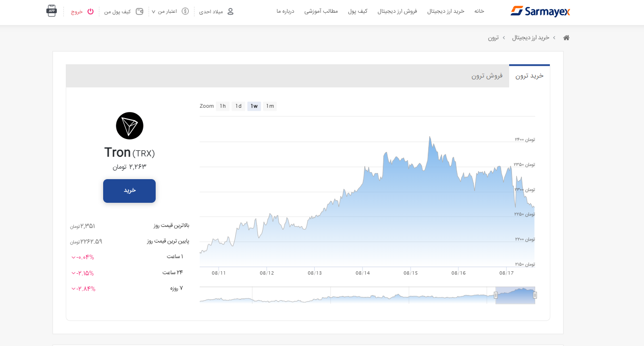Click the round Tron coin logo
Image resolution: width=644 pixels, height=346 pixels.
click(130, 126)
